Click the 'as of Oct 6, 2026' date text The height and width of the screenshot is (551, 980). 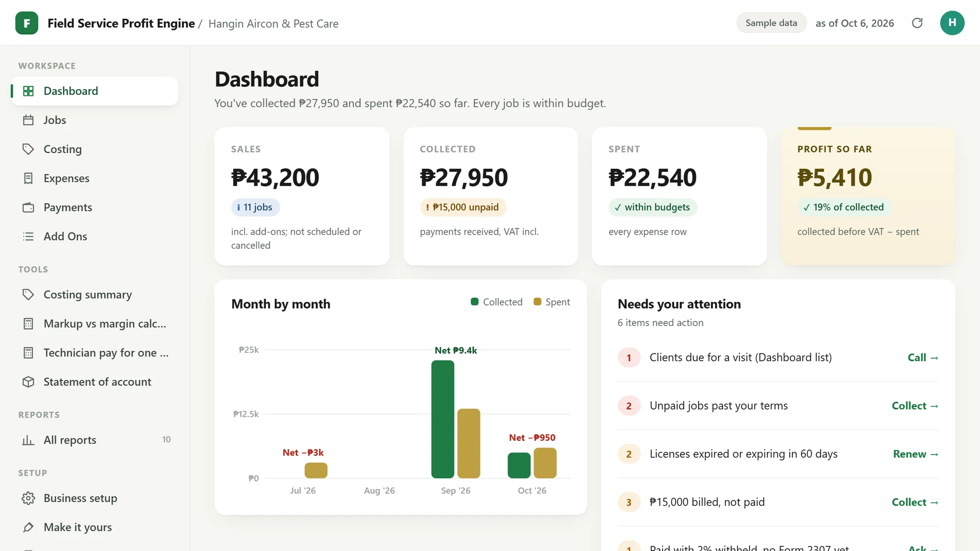[x=855, y=23]
